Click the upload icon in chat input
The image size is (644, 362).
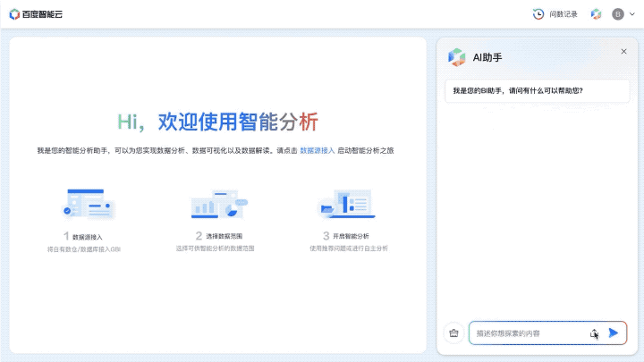(594, 333)
